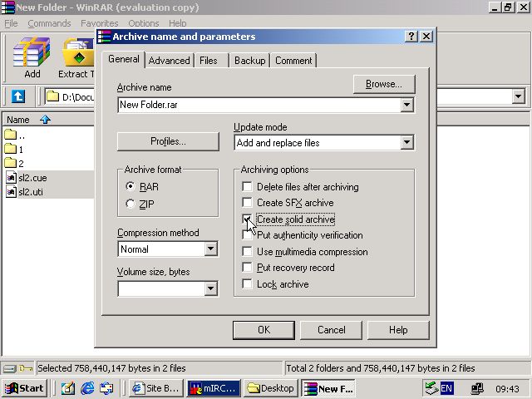
Task: Check Create SFX archive
Action: [248, 203]
